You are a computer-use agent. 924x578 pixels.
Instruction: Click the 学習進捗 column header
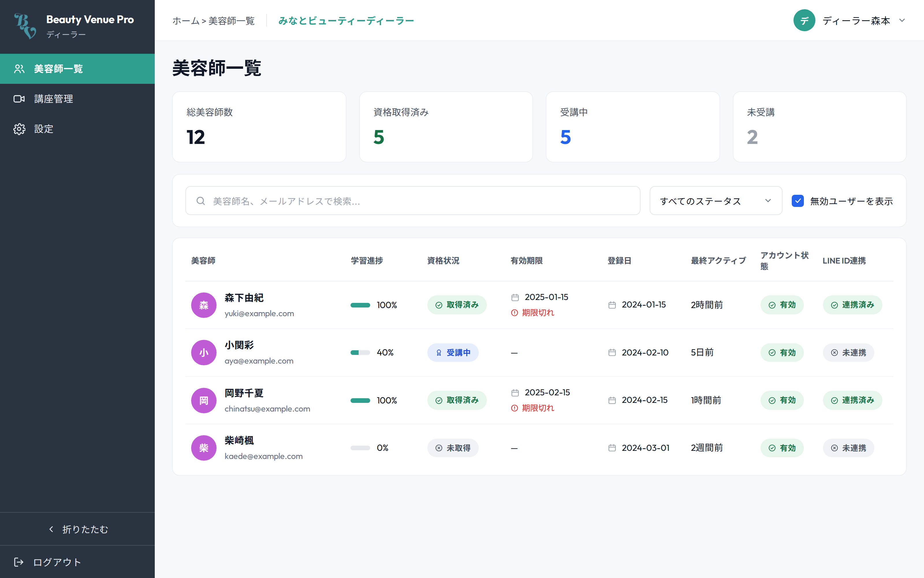click(366, 261)
